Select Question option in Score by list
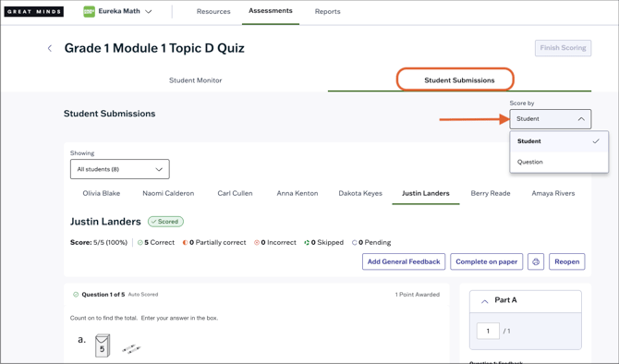The width and height of the screenshot is (619, 364). [x=559, y=162]
